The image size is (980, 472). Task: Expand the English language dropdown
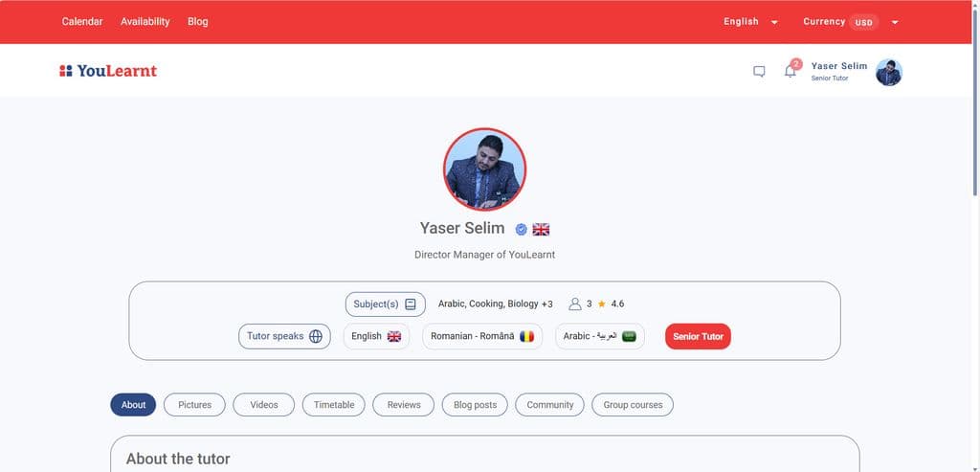[750, 22]
